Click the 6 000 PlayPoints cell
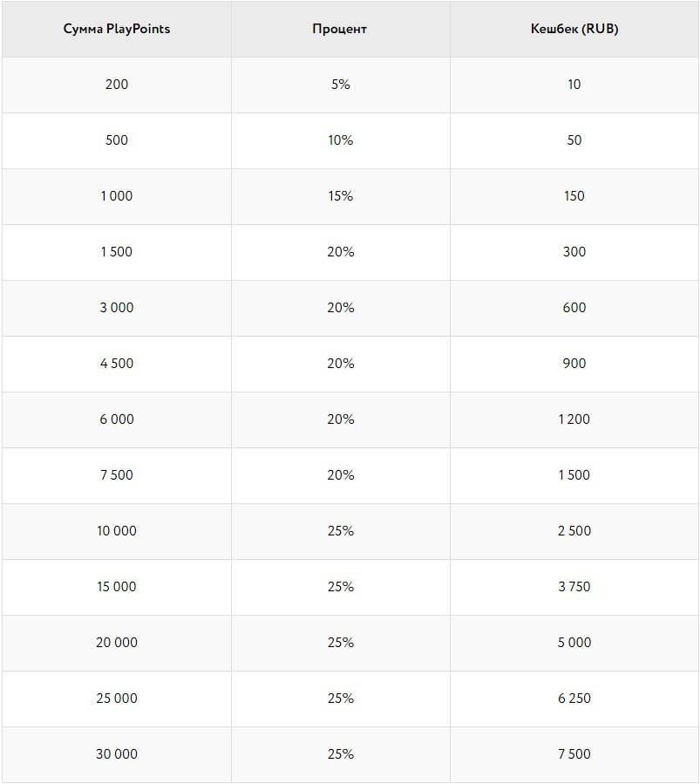The width and height of the screenshot is (700, 784). point(117,419)
